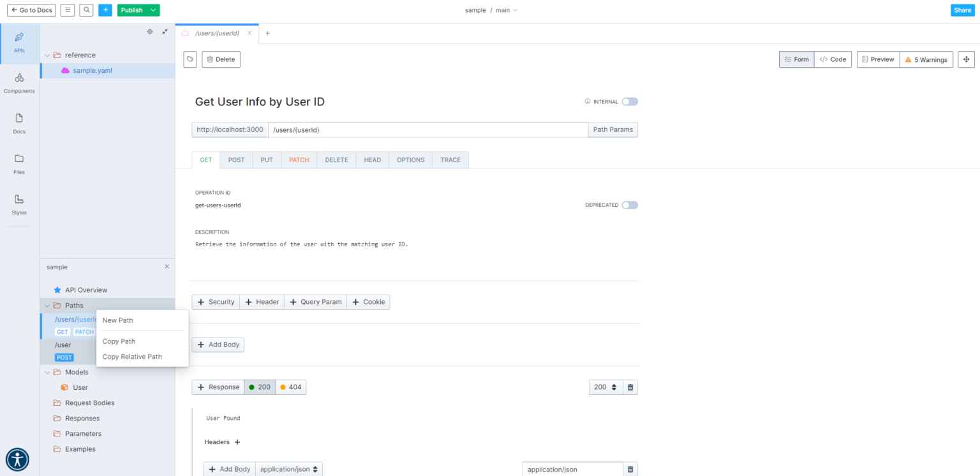The height and width of the screenshot is (476, 980).
Task: Open the APIs panel in the left sidebar
Action: click(x=19, y=43)
